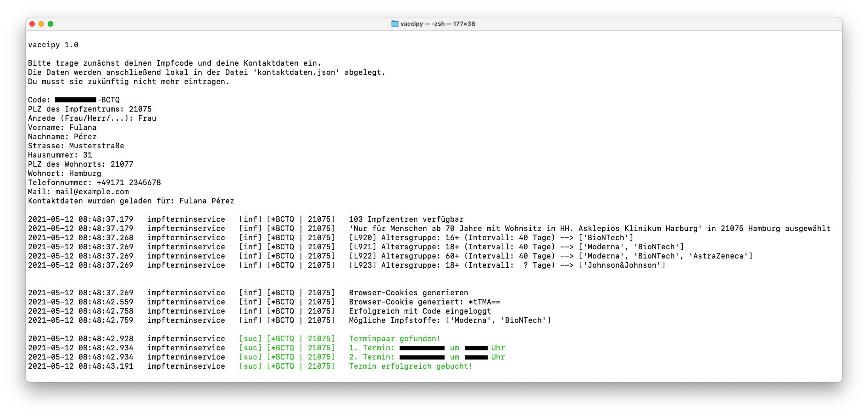
Task: Click 'Wohnort: Hamburg'
Action: (x=65, y=174)
